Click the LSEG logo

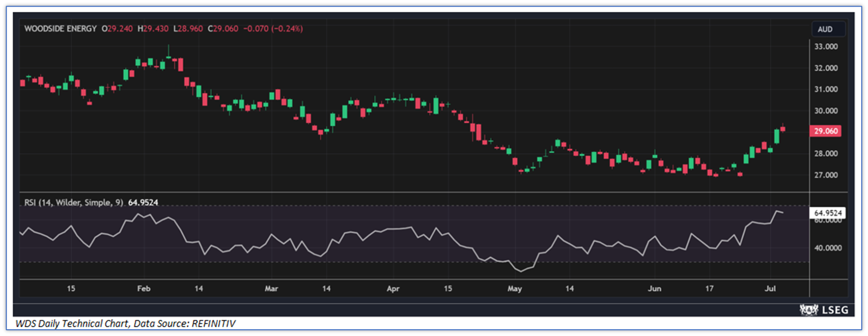pos(824,310)
